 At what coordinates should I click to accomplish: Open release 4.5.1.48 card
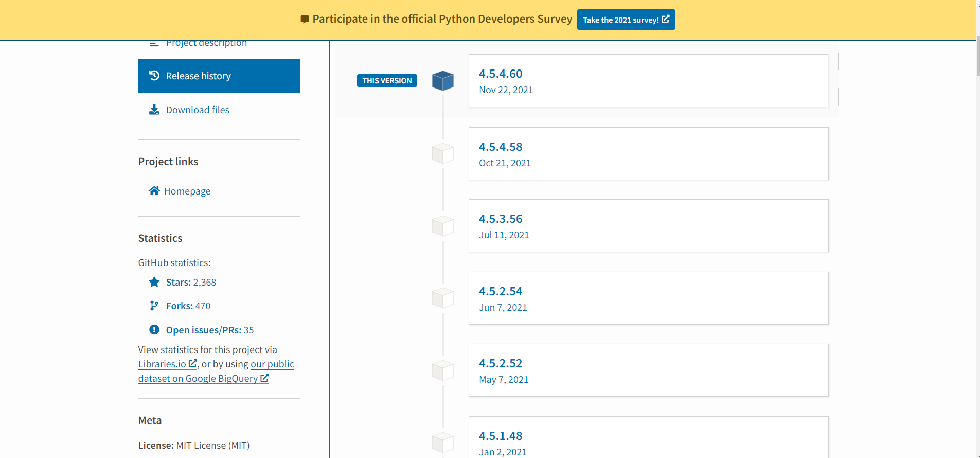tap(648, 437)
